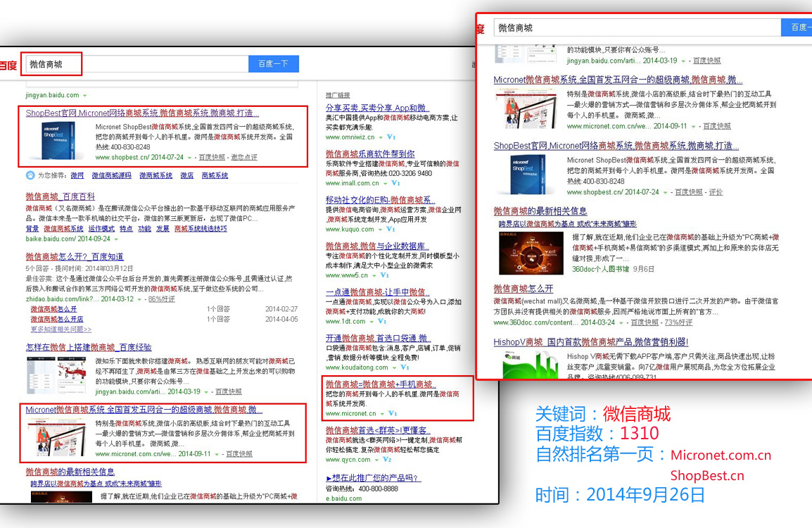Open ad 开通微信商城,首选口袋通

coord(378,339)
